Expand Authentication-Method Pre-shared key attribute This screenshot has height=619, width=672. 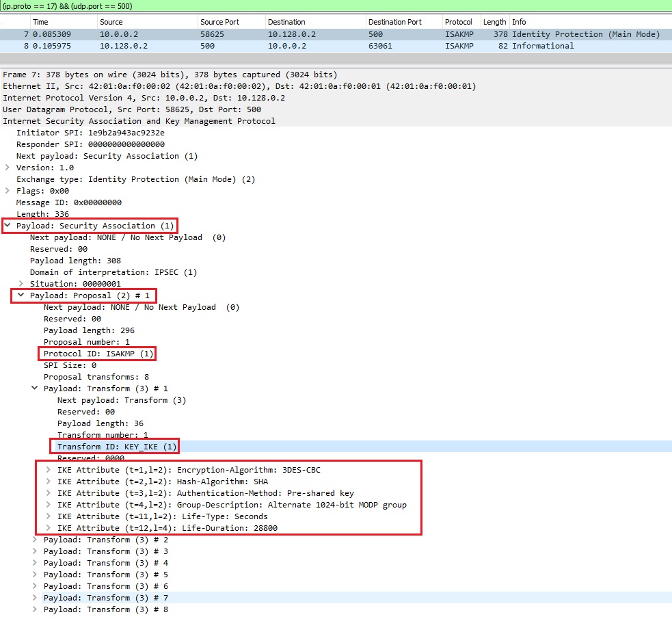pos(49,493)
